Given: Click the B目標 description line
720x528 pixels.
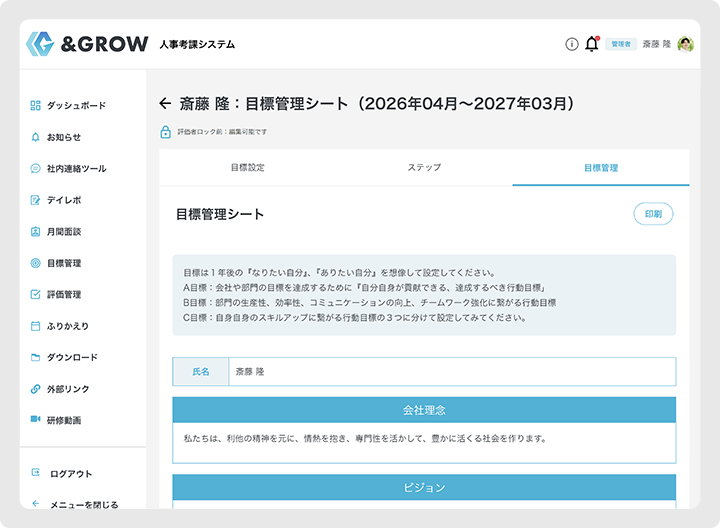Looking at the screenshot, I should 370,303.
